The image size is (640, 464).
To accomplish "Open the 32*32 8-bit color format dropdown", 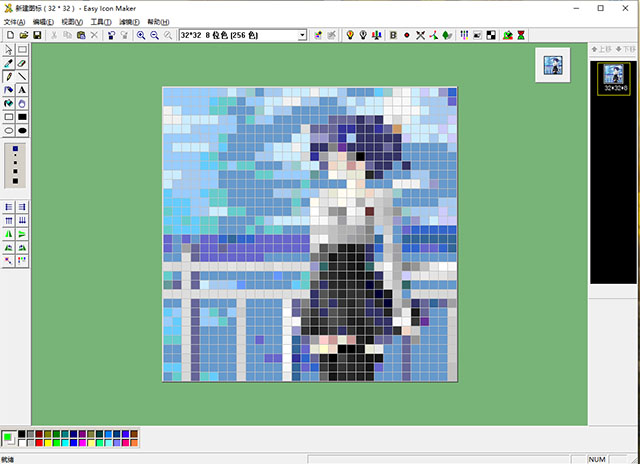I will (243, 35).
